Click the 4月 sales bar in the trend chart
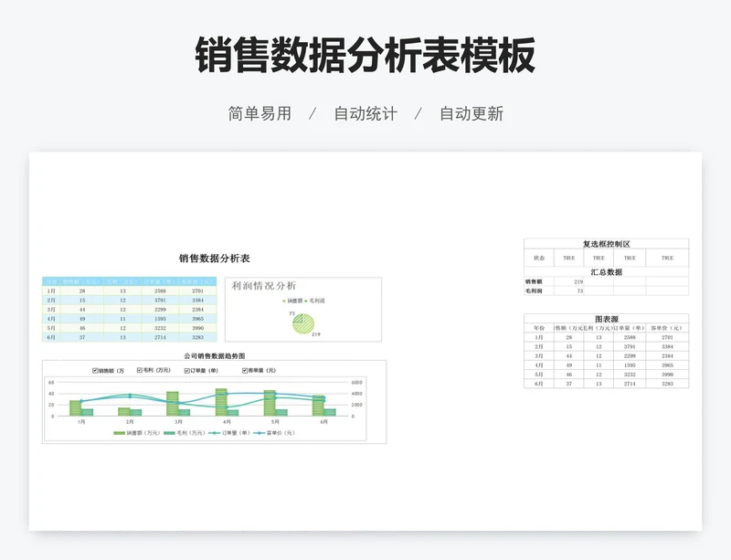The width and height of the screenshot is (731, 560). tap(221, 402)
